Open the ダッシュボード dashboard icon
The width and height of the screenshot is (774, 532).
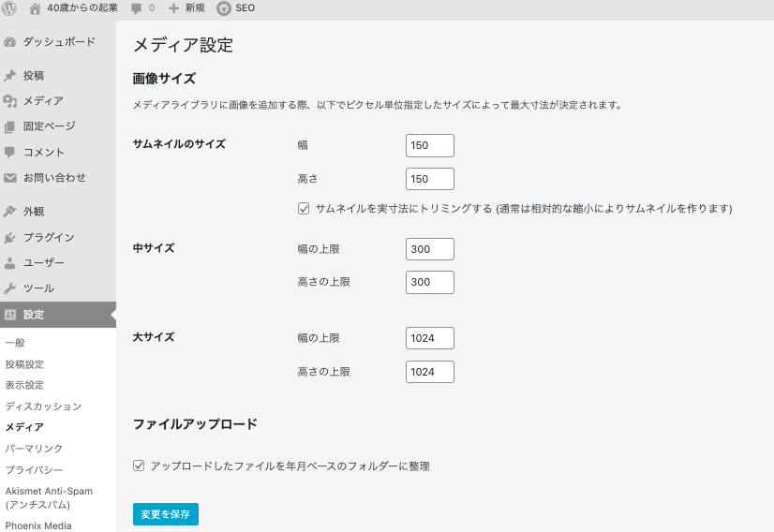[10, 42]
